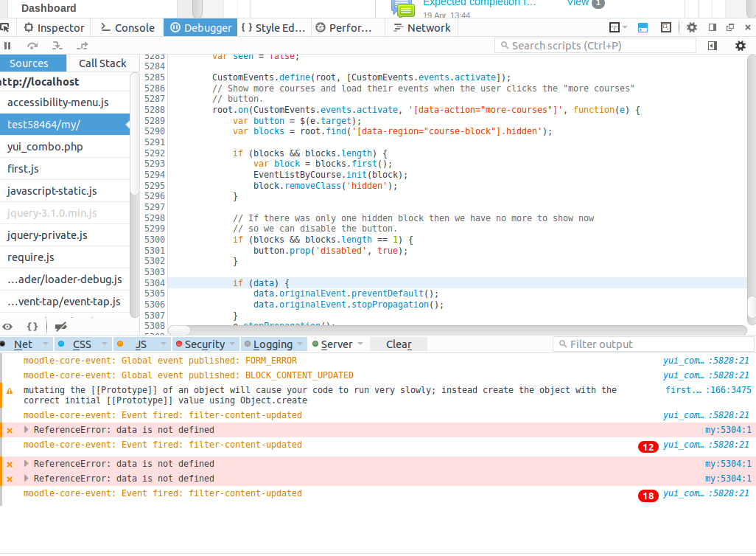Activate the element picker icon
756x556 pixels.
pyautogui.click(x=4, y=27)
